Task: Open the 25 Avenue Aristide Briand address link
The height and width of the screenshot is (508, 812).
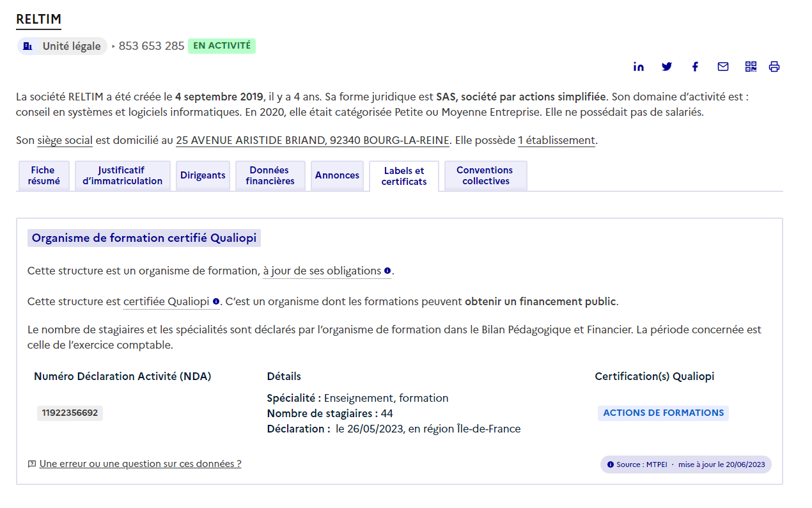Action: pyautogui.click(x=313, y=141)
